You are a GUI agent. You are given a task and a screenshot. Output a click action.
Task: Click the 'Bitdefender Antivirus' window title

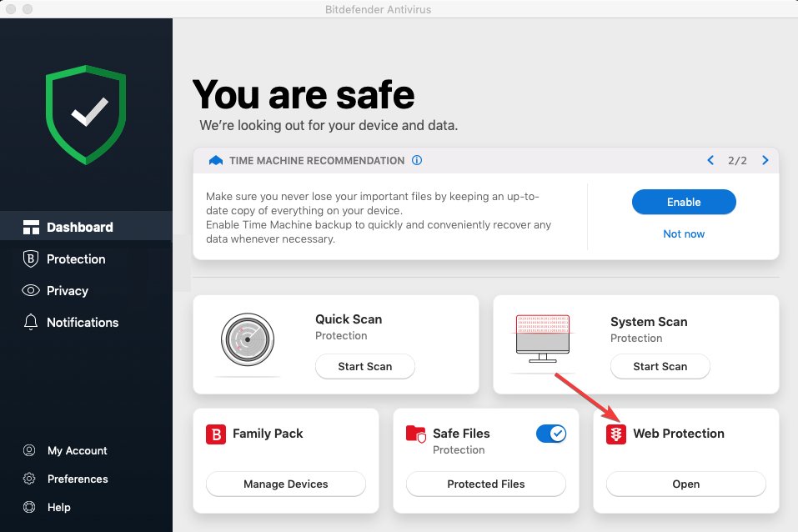pos(378,9)
